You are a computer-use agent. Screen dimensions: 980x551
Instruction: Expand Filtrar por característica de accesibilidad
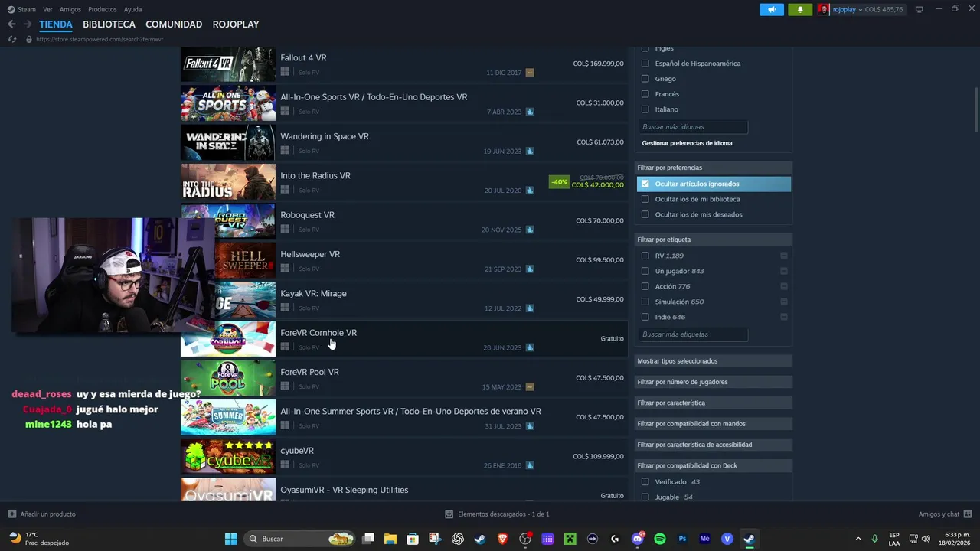(713, 445)
